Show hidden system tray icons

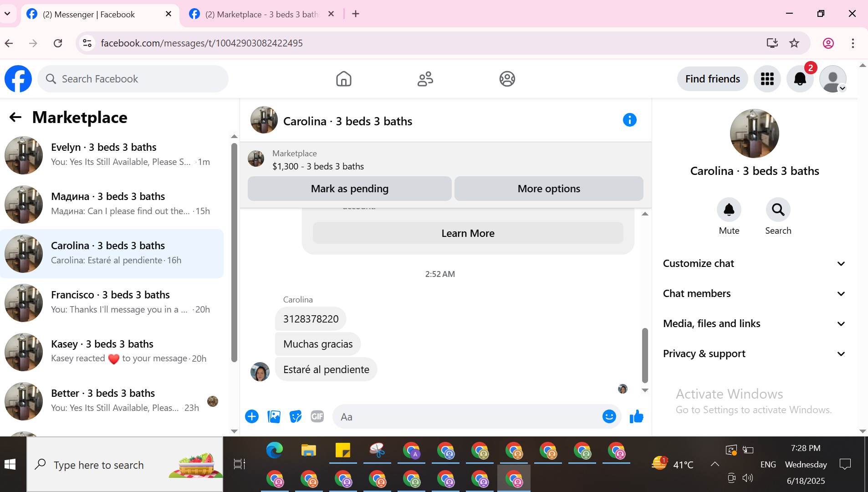(x=715, y=464)
